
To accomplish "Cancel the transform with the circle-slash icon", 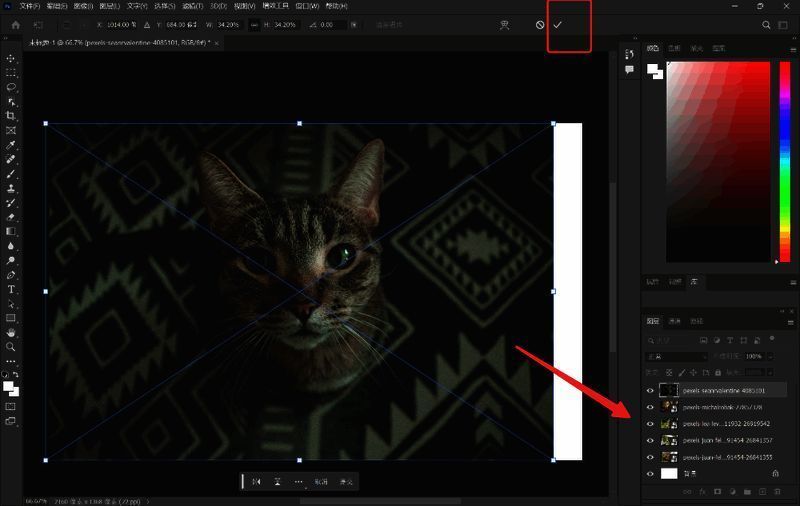I will coord(540,25).
